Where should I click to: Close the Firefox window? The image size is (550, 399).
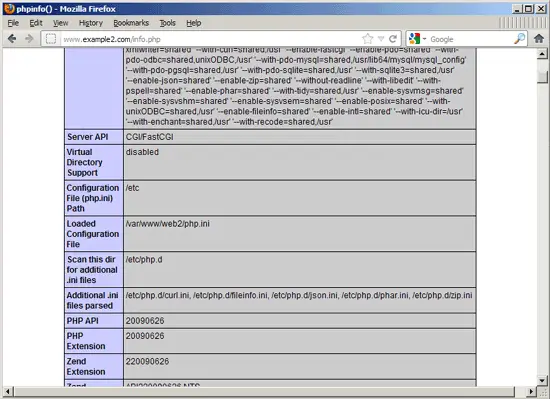[x=541, y=9]
